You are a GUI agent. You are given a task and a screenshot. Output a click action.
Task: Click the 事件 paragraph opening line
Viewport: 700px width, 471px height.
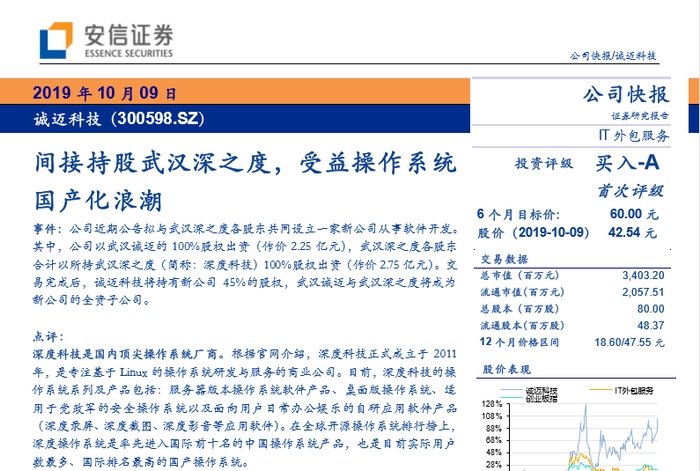coord(246,229)
